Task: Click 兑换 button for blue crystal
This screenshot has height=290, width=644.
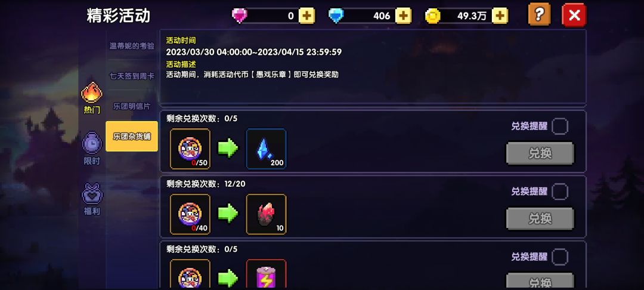Action: click(540, 153)
